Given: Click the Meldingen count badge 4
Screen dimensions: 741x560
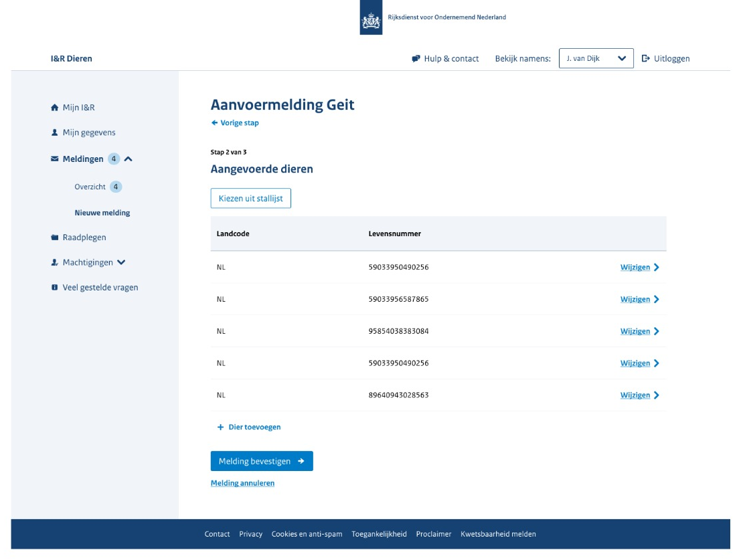Looking at the screenshot, I should [x=114, y=159].
